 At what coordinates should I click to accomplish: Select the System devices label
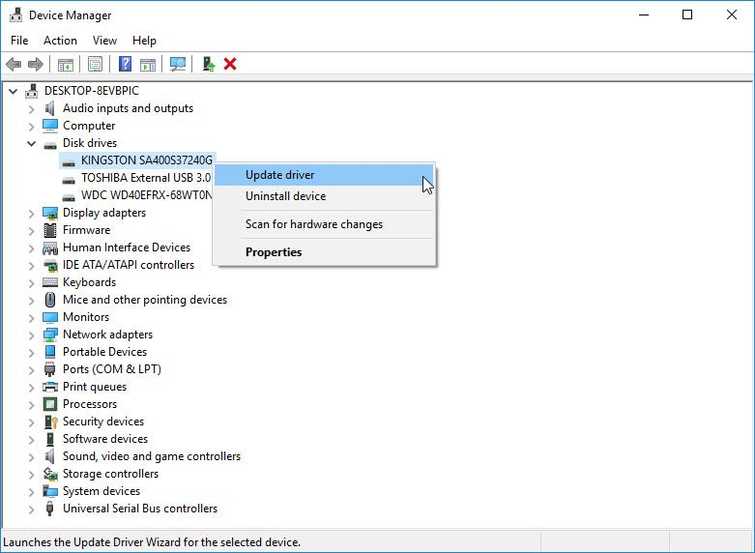tap(101, 491)
